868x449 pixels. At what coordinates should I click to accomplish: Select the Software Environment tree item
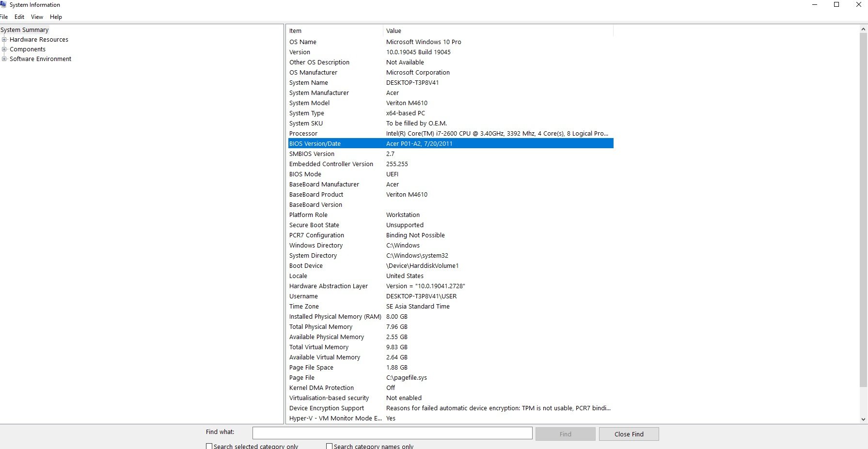pos(40,59)
